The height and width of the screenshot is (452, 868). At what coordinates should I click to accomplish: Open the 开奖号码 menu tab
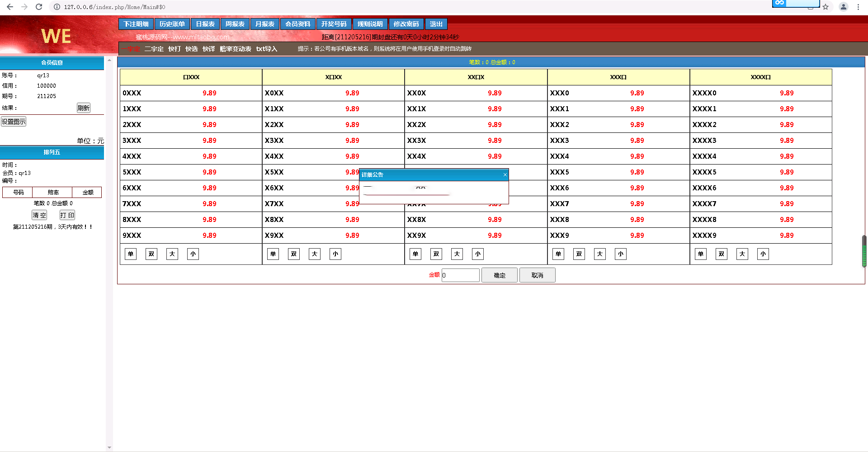(334, 24)
